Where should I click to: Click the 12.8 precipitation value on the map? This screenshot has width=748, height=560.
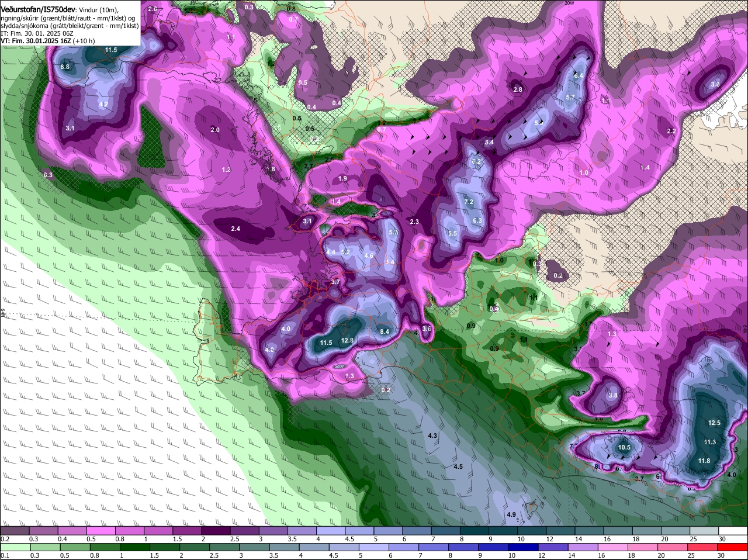pos(348,340)
